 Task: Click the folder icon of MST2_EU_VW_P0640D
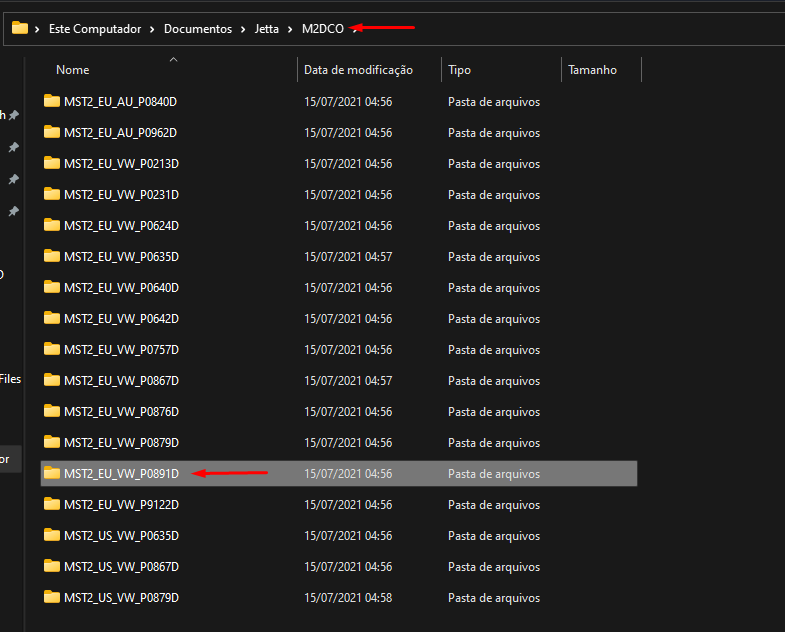tap(52, 287)
